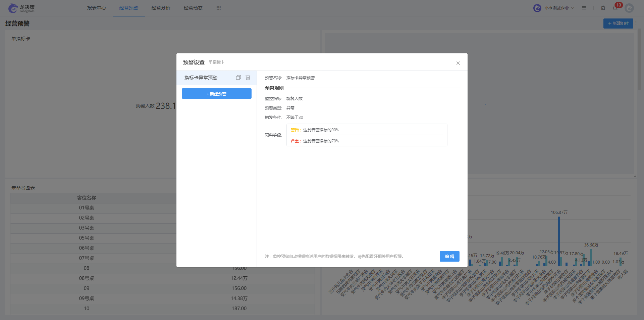Viewport: 644px width, 320px height.
Task: Open the hamburger menu icon
Action: pos(584,8)
